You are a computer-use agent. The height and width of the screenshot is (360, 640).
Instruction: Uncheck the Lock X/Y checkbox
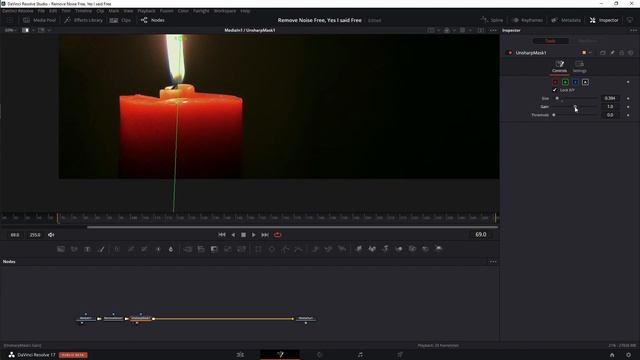pos(555,90)
